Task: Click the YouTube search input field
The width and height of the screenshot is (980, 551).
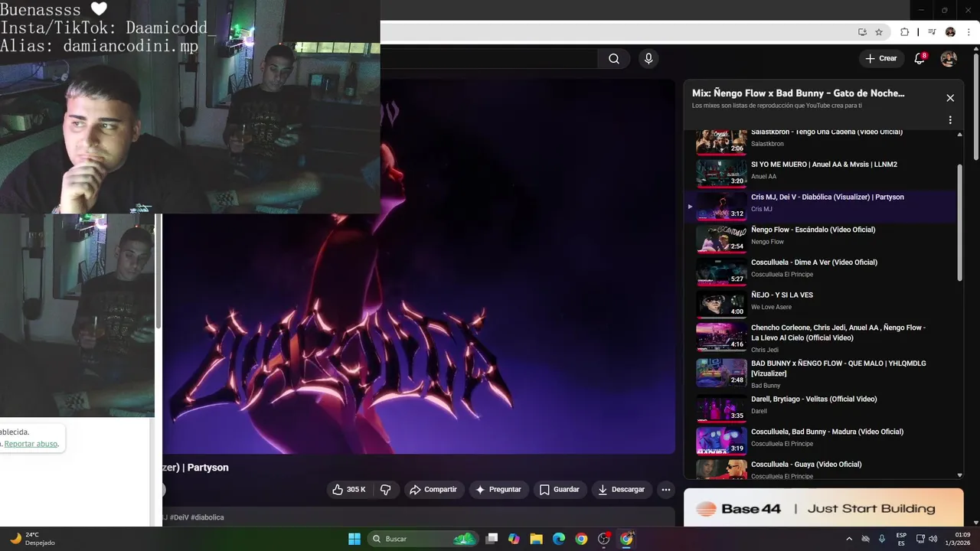Action: (488, 59)
